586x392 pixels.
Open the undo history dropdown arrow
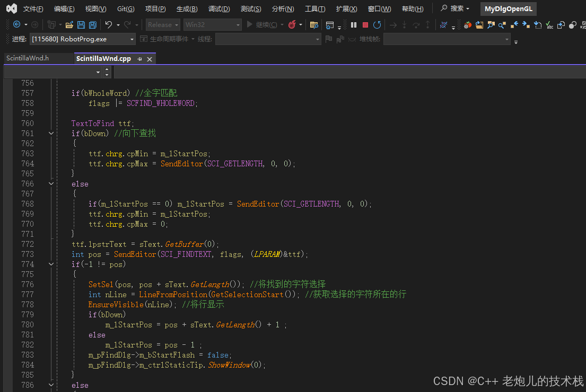(x=118, y=25)
